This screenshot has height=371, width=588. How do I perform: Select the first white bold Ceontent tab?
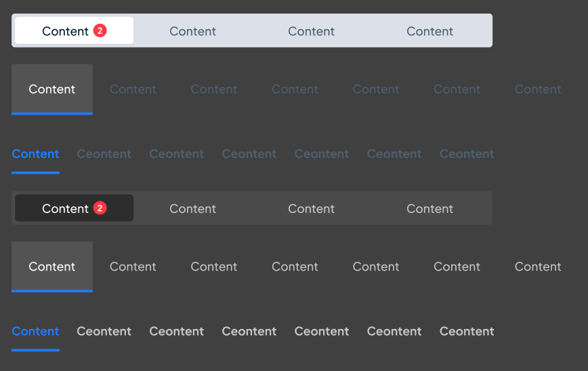[x=104, y=332]
